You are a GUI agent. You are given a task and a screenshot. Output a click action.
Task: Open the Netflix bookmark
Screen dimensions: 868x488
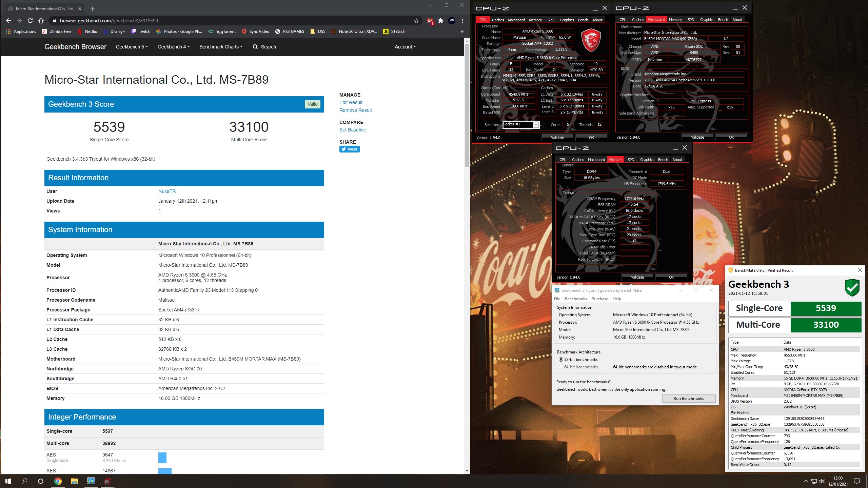point(87,32)
